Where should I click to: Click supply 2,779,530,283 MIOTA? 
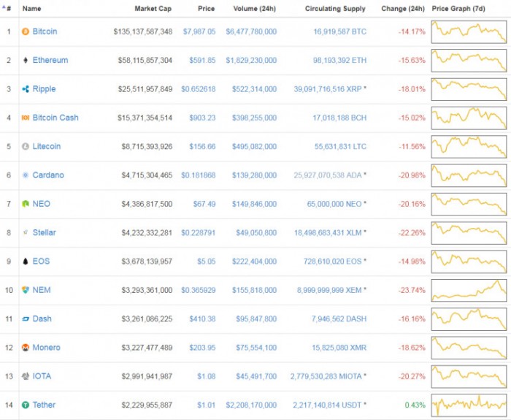(x=326, y=376)
